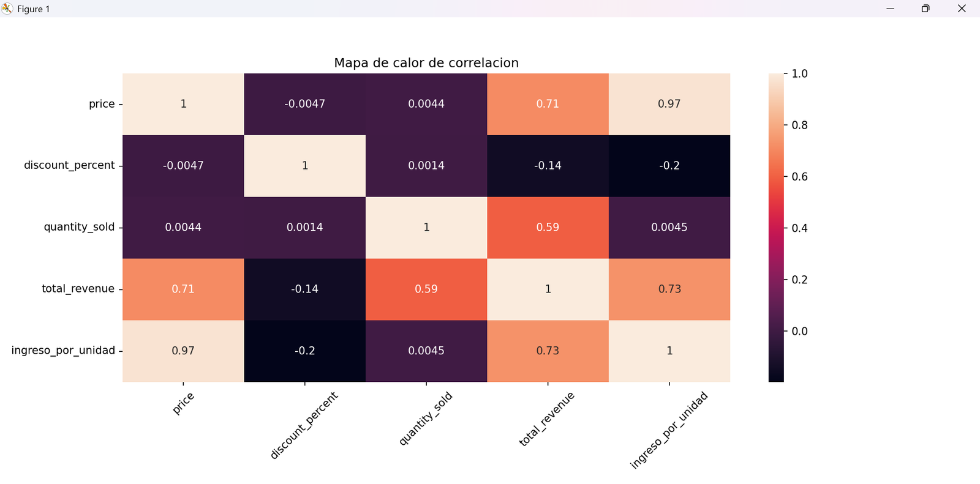This screenshot has width=980, height=484.
Task: Click the price label on the y-axis
Action: (x=103, y=103)
